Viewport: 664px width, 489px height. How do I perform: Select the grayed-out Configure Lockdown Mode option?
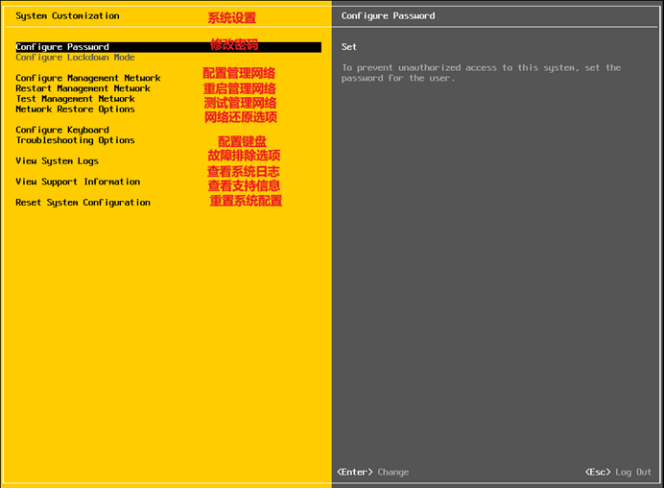[x=75, y=57]
